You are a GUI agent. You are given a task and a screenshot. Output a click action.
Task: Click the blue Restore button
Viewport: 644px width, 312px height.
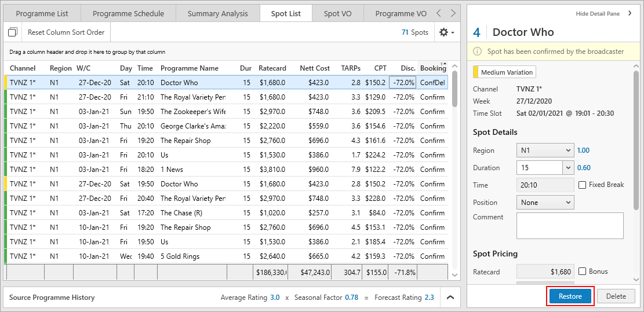pos(570,296)
